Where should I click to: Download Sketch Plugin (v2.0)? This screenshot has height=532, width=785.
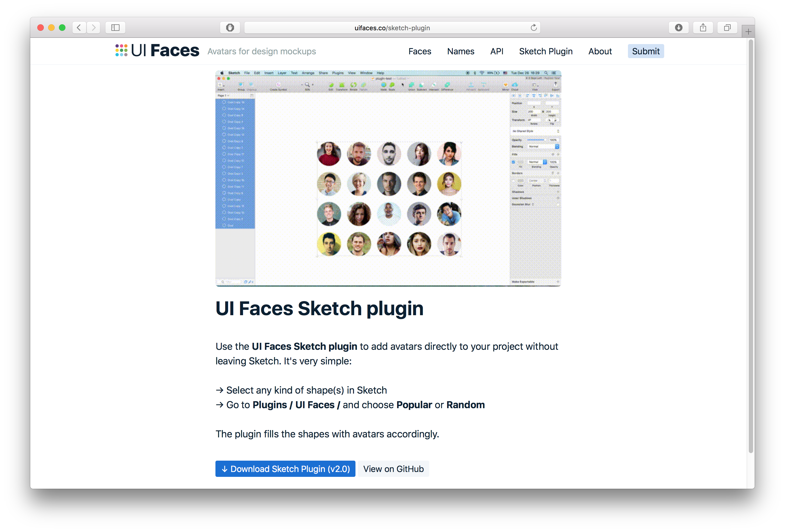(x=285, y=468)
